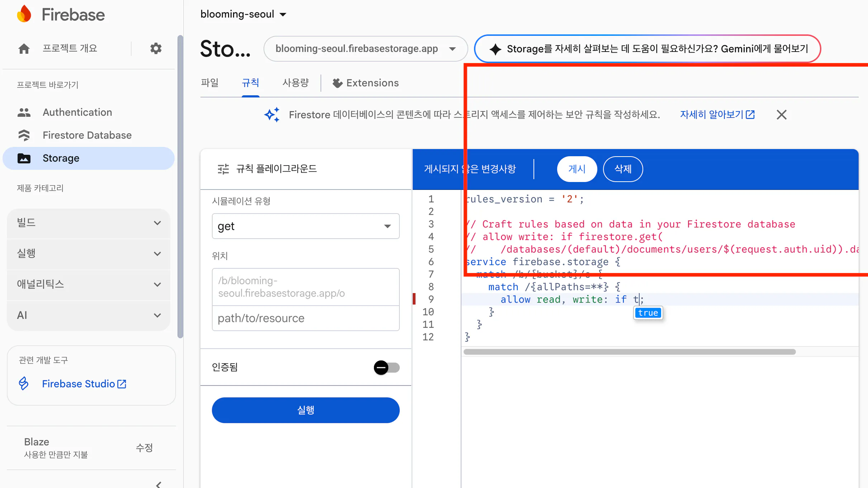Click the code editor horizontal scrollbar
The image size is (868, 488).
629,352
